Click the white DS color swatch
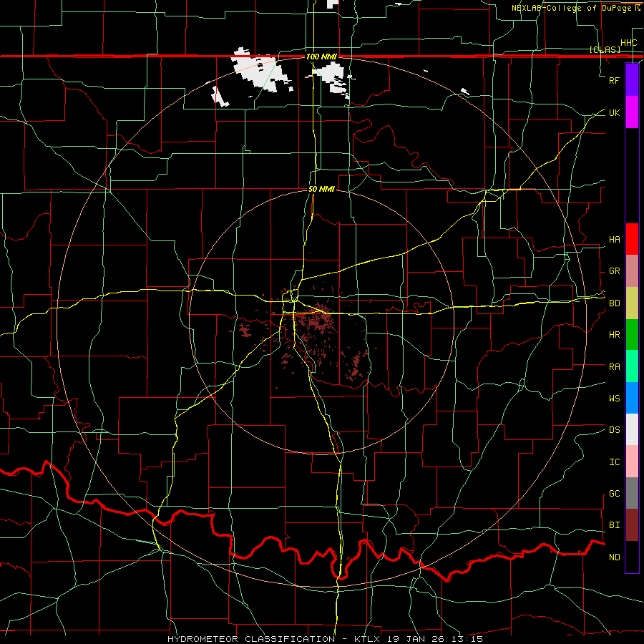Image resolution: width=644 pixels, height=644 pixels. pos(632,429)
